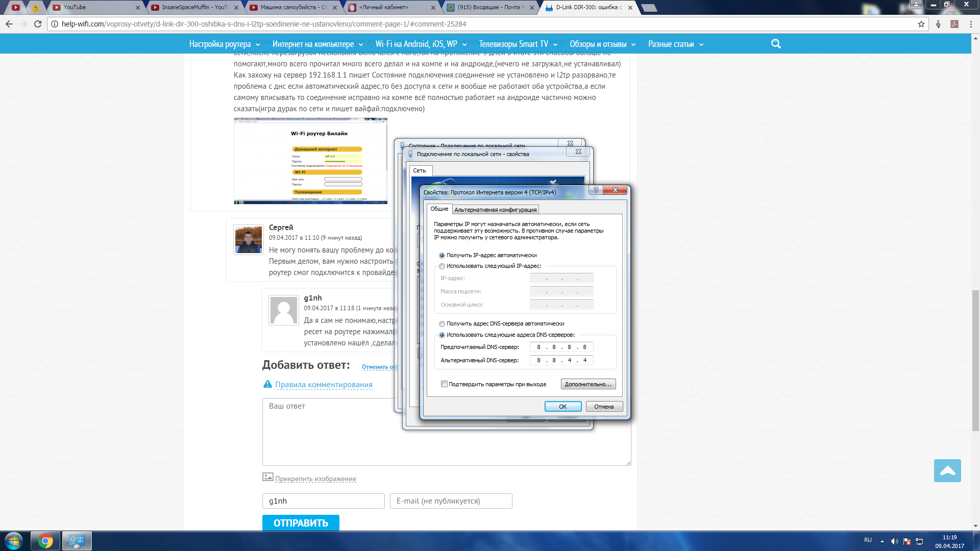Click the ОТПРАВИТЬ submit button

[x=301, y=523]
